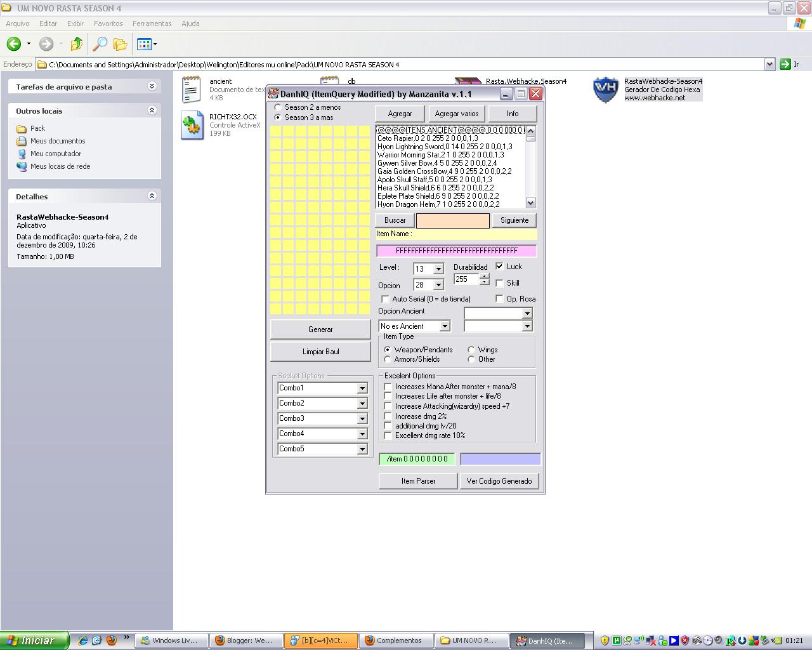Open the Combo1 socket dropdown
The width and height of the screenshot is (812, 650).
click(x=362, y=388)
